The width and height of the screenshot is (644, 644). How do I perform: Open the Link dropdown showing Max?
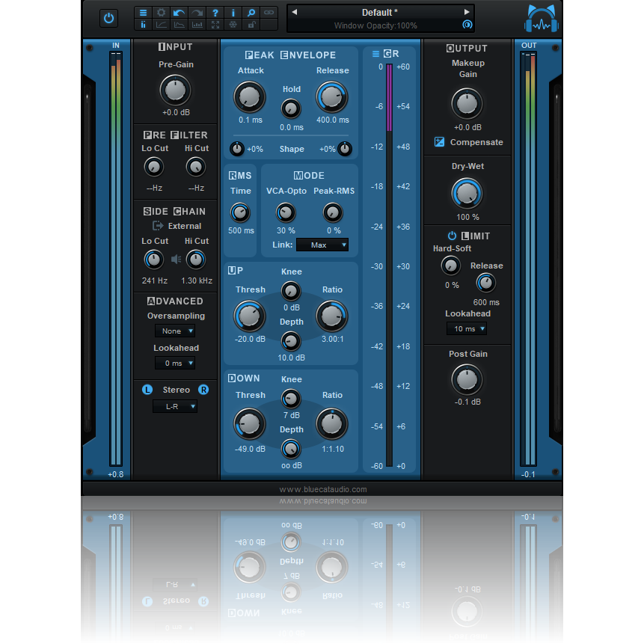click(x=322, y=245)
